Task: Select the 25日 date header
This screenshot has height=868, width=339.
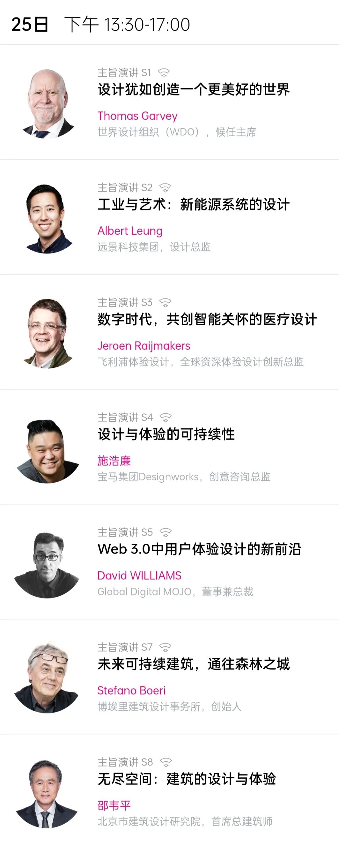Action: pyautogui.click(x=30, y=25)
